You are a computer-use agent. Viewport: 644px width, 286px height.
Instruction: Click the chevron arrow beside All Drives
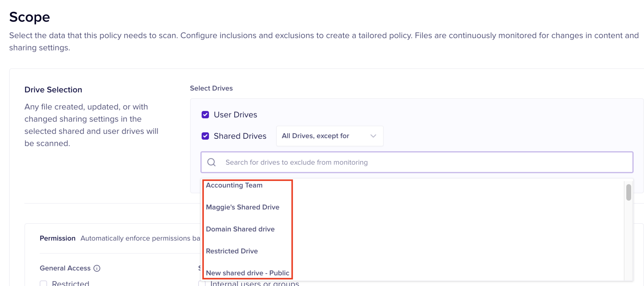pyautogui.click(x=373, y=136)
